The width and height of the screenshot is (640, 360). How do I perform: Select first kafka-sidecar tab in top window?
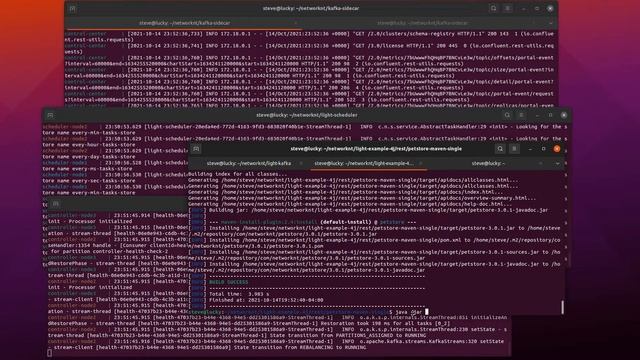click(x=184, y=23)
